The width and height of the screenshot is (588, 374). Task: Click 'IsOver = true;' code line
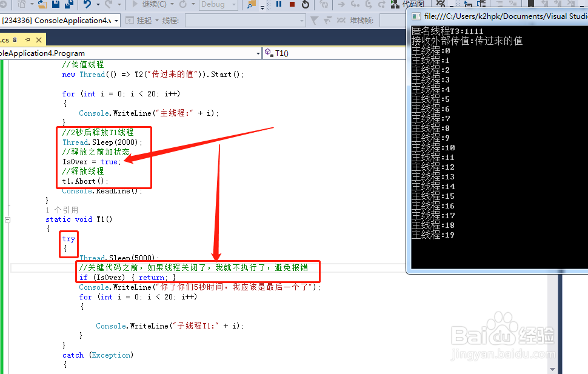[x=92, y=162]
